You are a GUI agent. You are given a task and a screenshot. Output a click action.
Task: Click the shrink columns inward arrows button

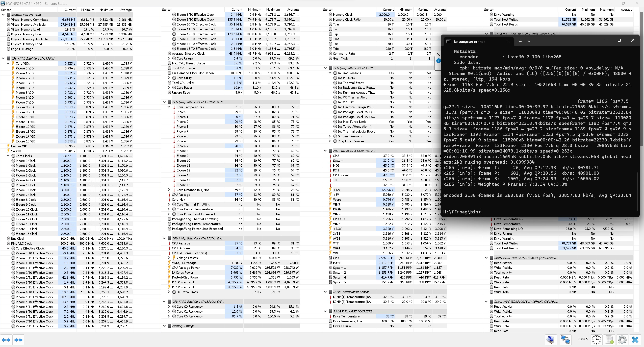pos(18,340)
